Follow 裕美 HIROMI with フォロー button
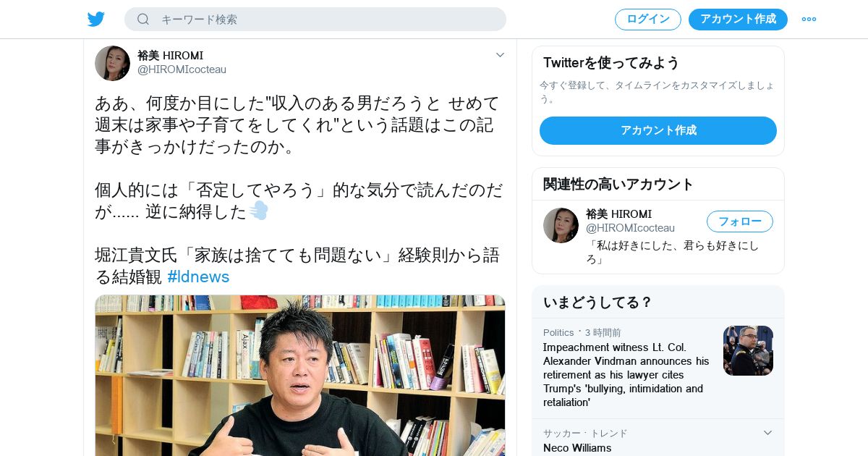The image size is (868, 456). (x=740, y=221)
